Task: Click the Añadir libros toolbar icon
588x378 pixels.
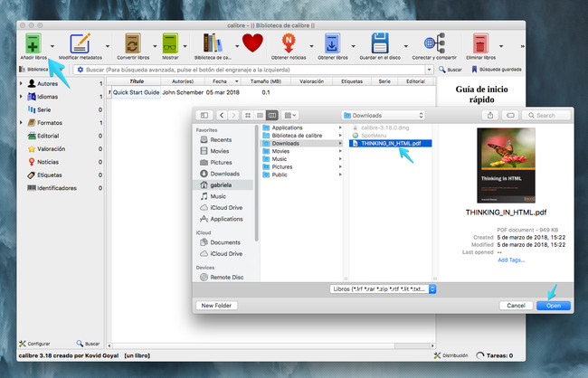Action: (x=33, y=43)
